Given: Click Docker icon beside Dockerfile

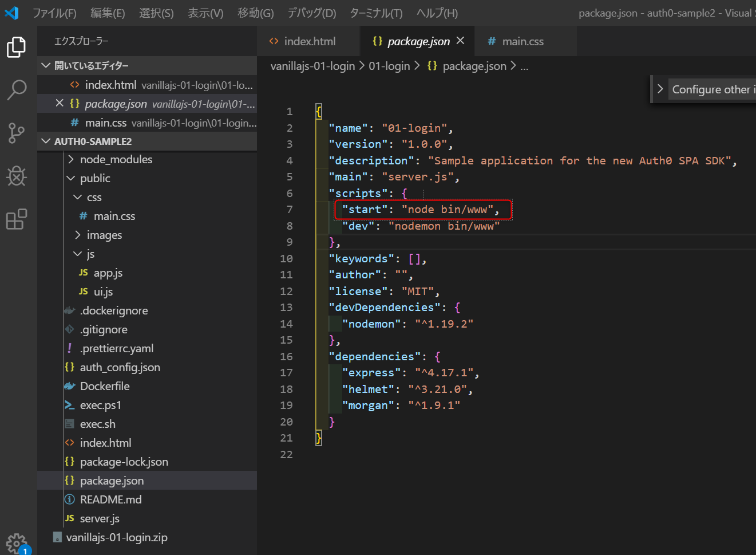Looking at the screenshot, I should pos(70,386).
